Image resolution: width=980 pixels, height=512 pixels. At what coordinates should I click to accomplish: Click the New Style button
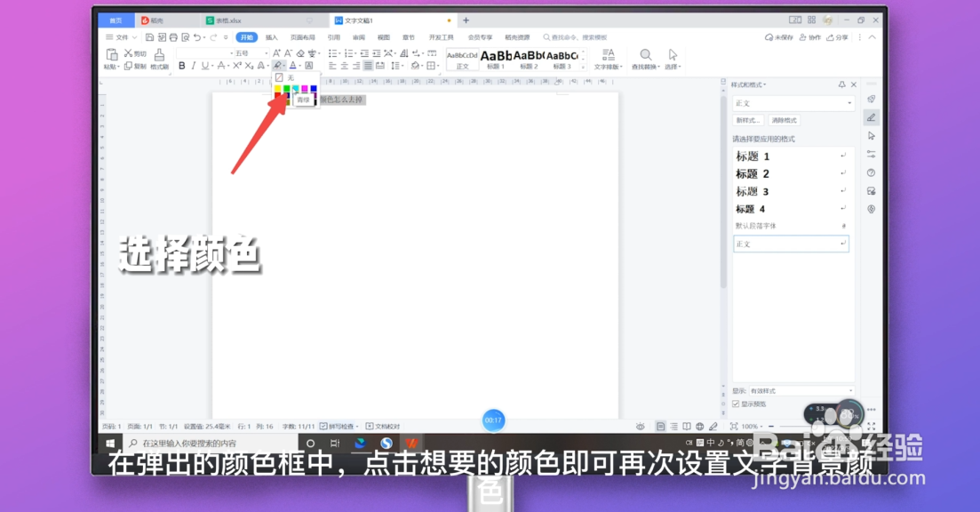747,120
